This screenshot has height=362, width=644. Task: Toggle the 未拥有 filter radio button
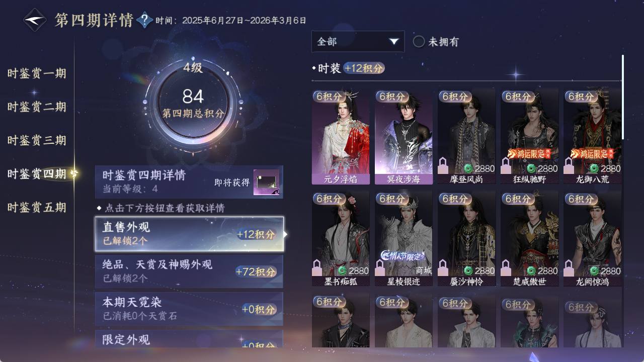tap(419, 42)
